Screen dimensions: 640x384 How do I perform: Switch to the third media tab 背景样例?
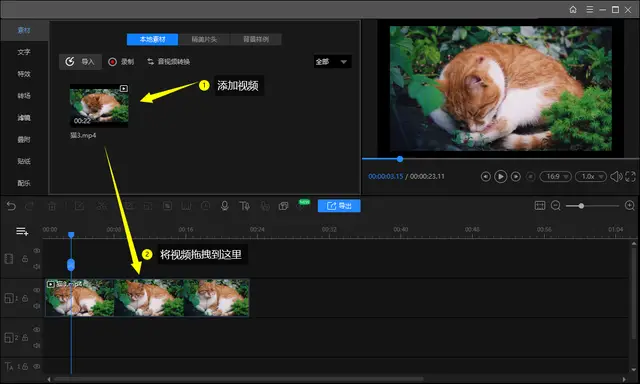[x=256, y=39]
